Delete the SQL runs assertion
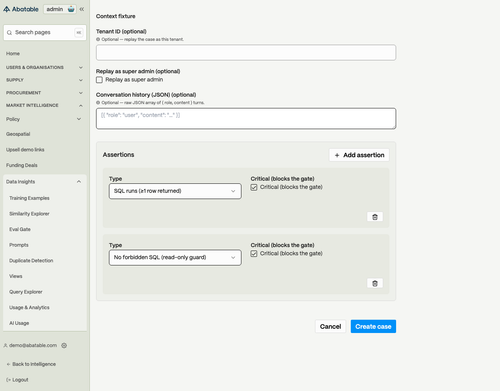The height and width of the screenshot is (391, 500). [x=375, y=217]
